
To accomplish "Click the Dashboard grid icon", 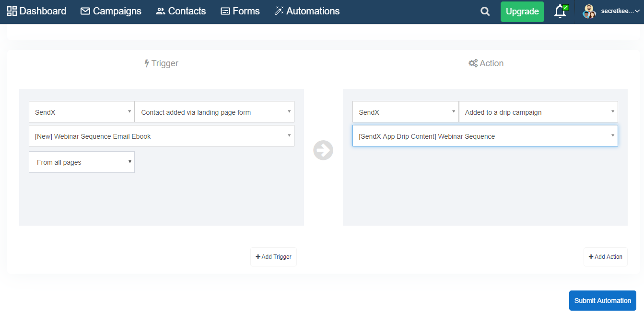I will (x=12, y=11).
